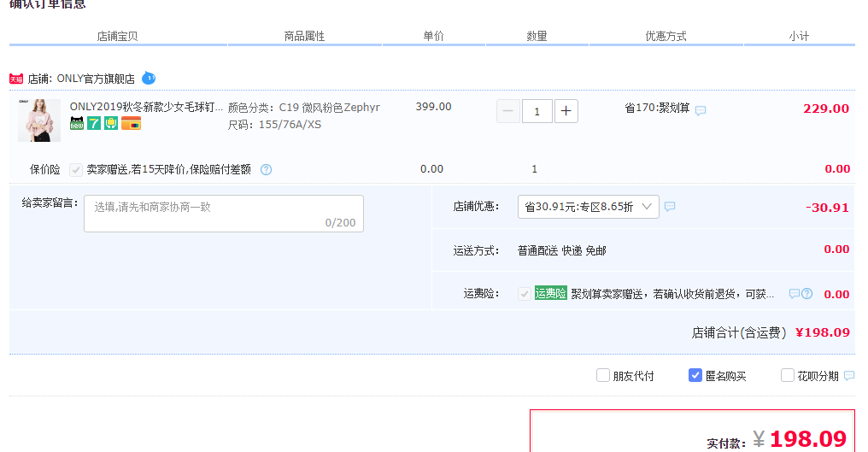Click the help question icon beside 保价险

[x=267, y=169]
